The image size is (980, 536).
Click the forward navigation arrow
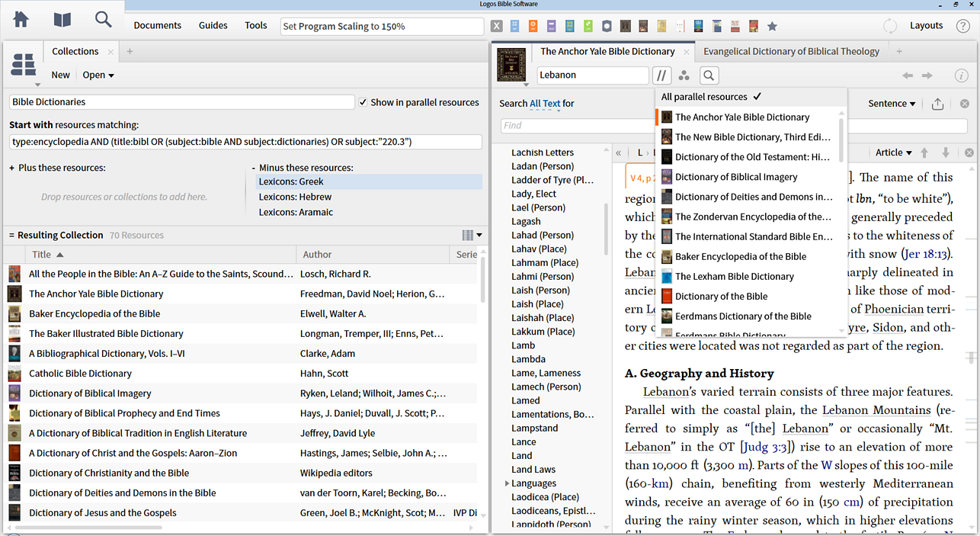927,75
